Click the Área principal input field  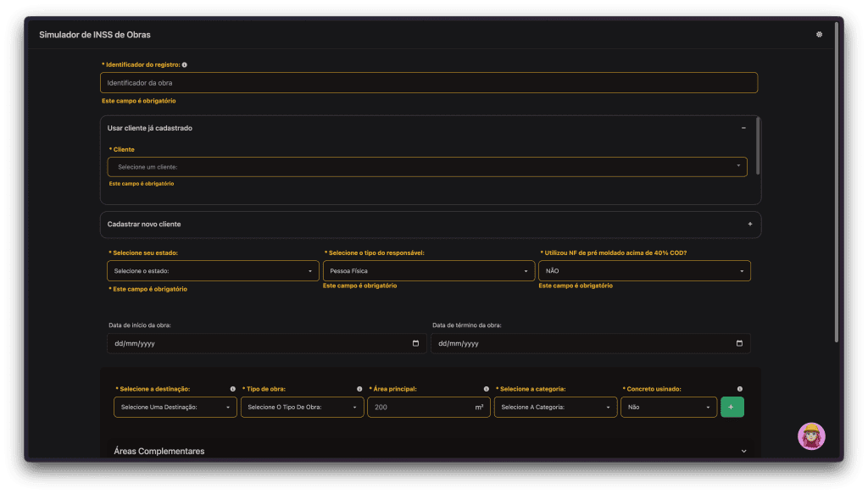[x=420, y=408]
